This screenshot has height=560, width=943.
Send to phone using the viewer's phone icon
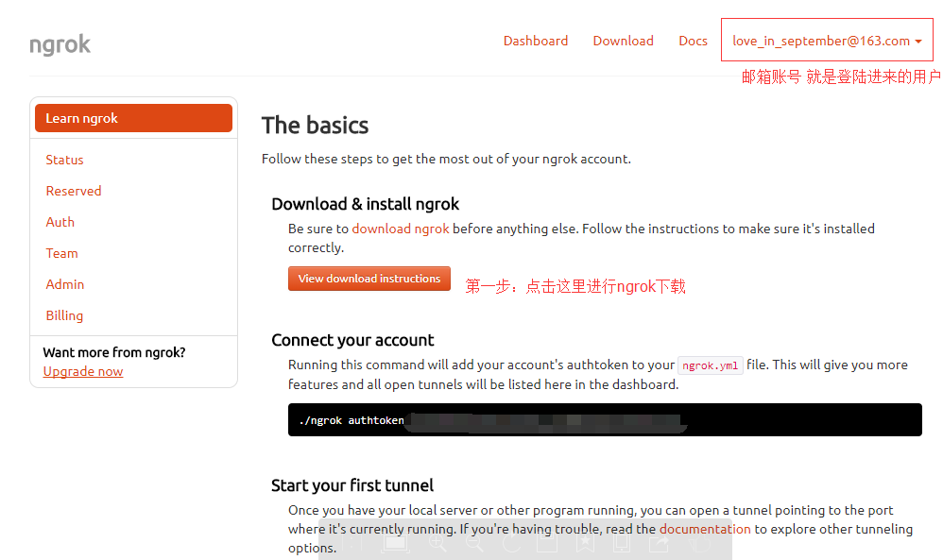click(622, 543)
